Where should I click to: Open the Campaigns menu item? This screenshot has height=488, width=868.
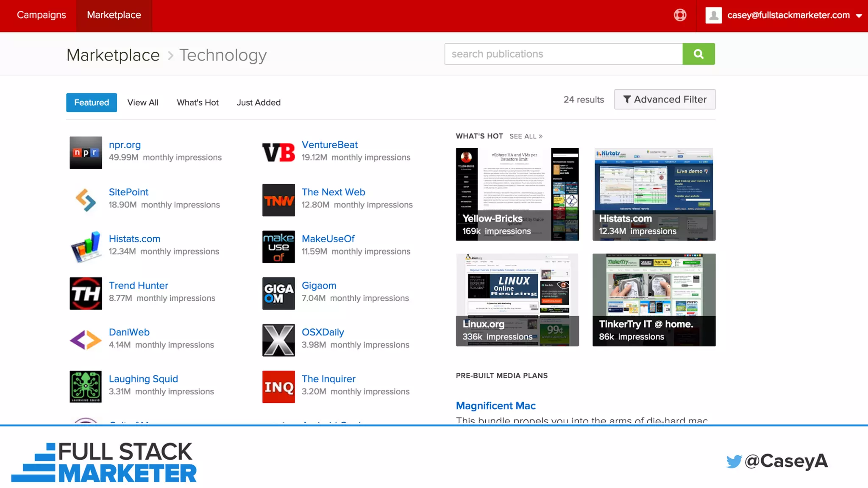point(42,15)
